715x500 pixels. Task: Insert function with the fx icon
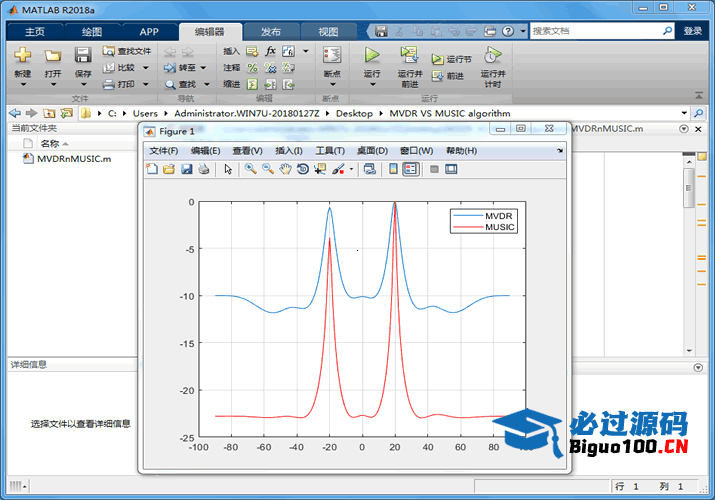(x=270, y=51)
